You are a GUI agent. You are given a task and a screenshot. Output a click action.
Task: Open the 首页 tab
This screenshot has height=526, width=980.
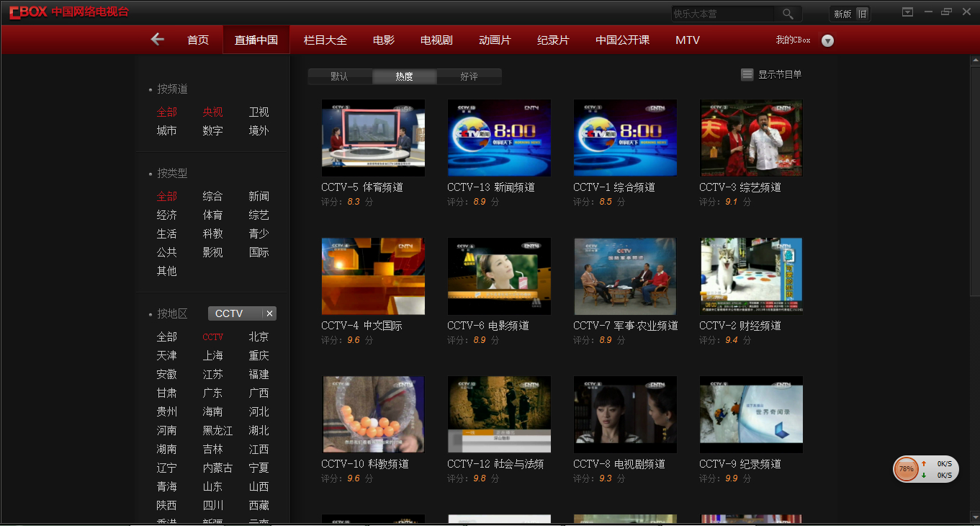198,40
